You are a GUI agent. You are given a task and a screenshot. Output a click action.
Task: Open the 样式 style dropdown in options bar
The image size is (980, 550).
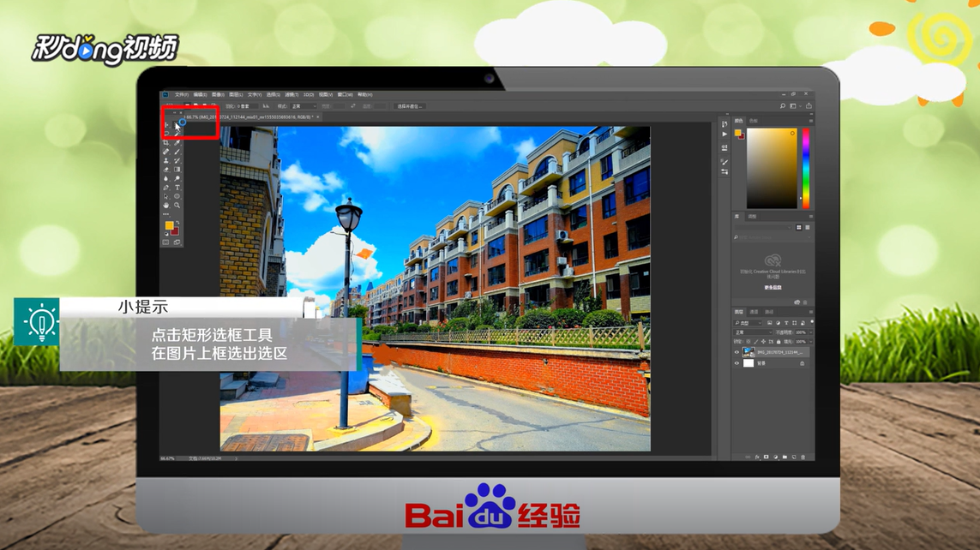coord(304,106)
